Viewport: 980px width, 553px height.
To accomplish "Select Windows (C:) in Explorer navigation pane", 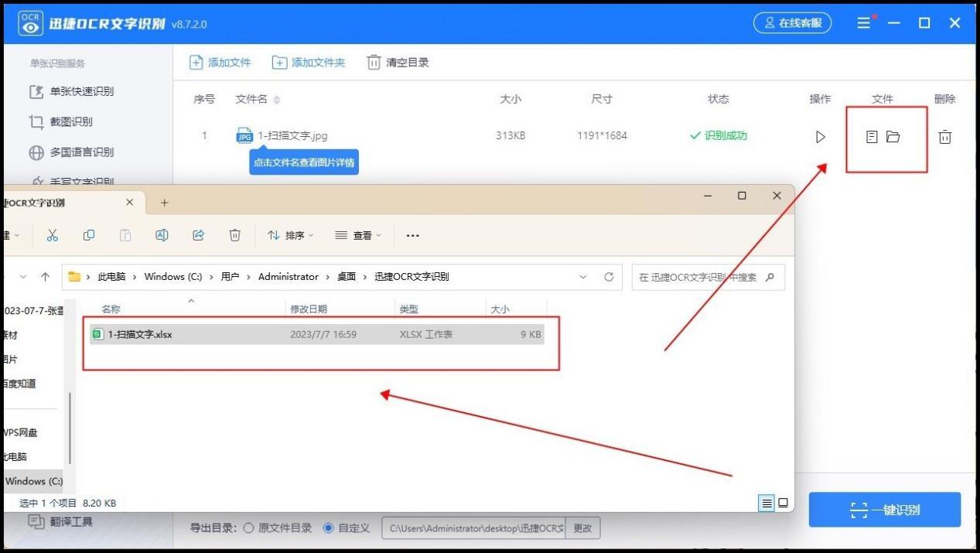I will pyautogui.click(x=32, y=481).
